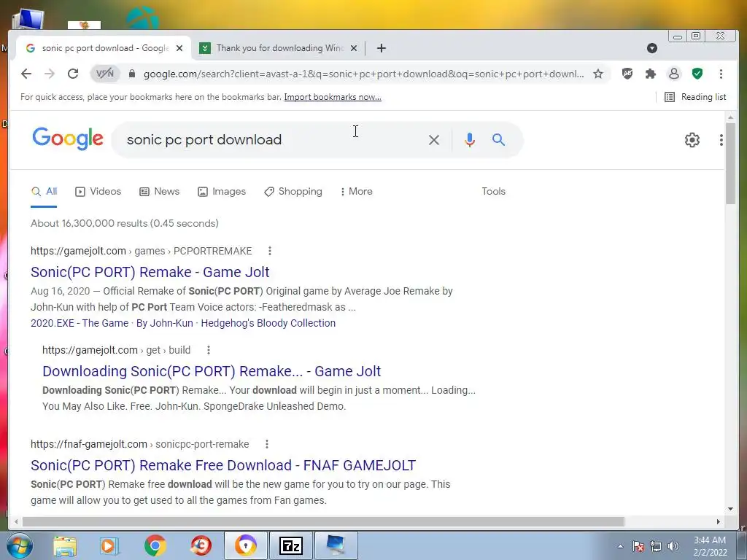Open a new tab
Image resolution: width=747 pixels, height=560 pixels.
[x=381, y=48]
